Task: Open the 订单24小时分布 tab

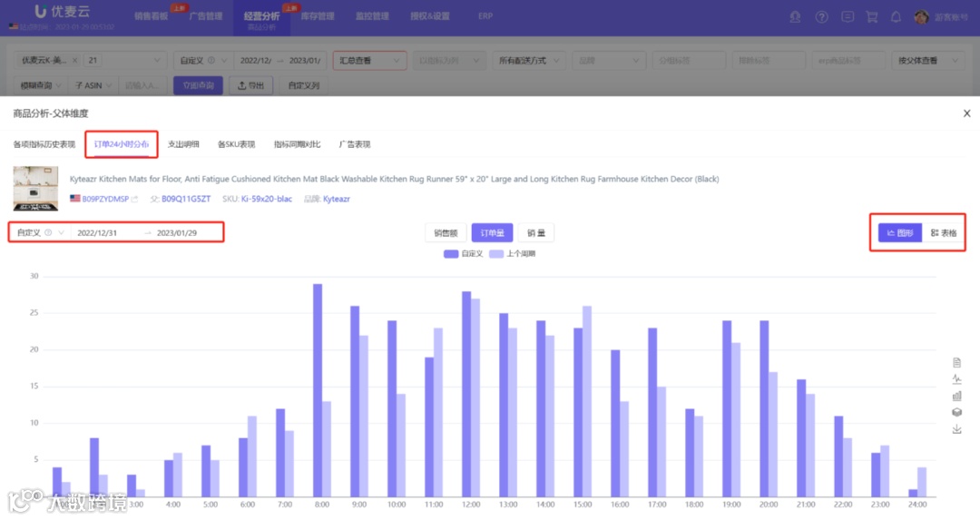Action: click(122, 144)
